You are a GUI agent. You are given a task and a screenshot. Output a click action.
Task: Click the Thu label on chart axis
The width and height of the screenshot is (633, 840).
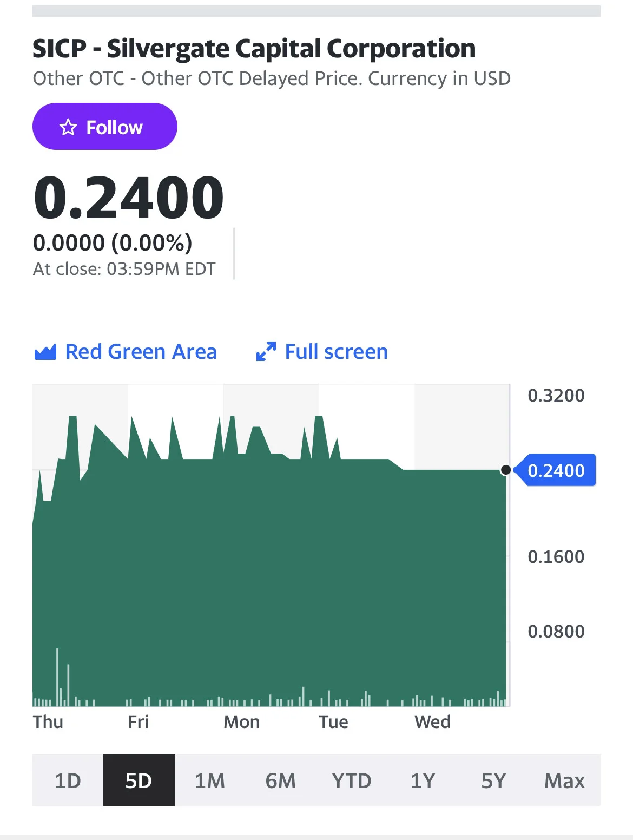[x=48, y=722]
